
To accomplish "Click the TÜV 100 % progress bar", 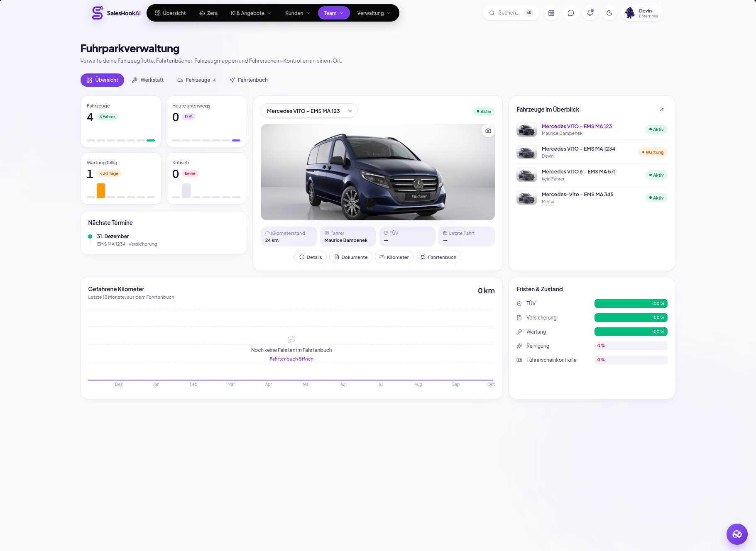I will [631, 304].
